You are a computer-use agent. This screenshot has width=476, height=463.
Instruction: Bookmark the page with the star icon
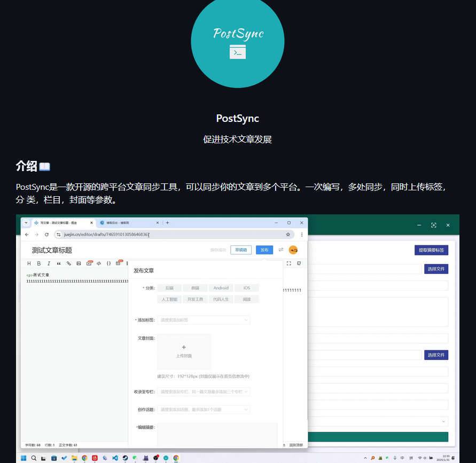[288, 235]
